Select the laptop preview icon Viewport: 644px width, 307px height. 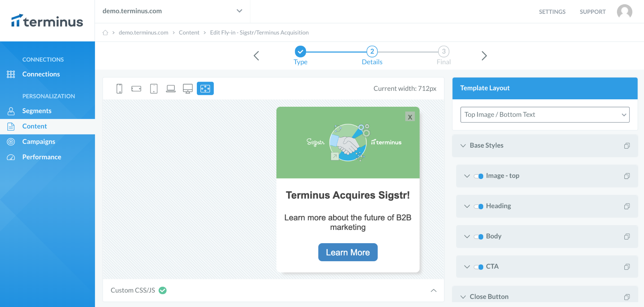click(171, 88)
